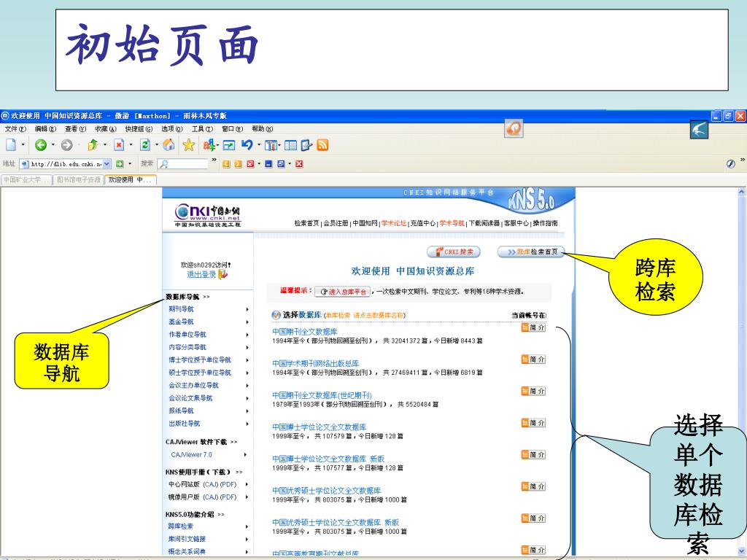Expand the 基金导航 submenu arrow

click(x=247, y=322)
